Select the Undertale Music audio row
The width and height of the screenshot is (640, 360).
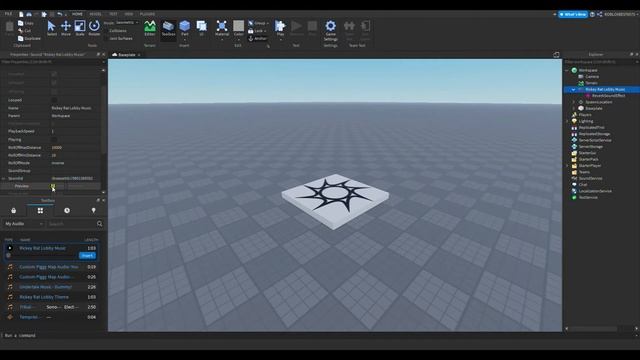click(52, 287)
